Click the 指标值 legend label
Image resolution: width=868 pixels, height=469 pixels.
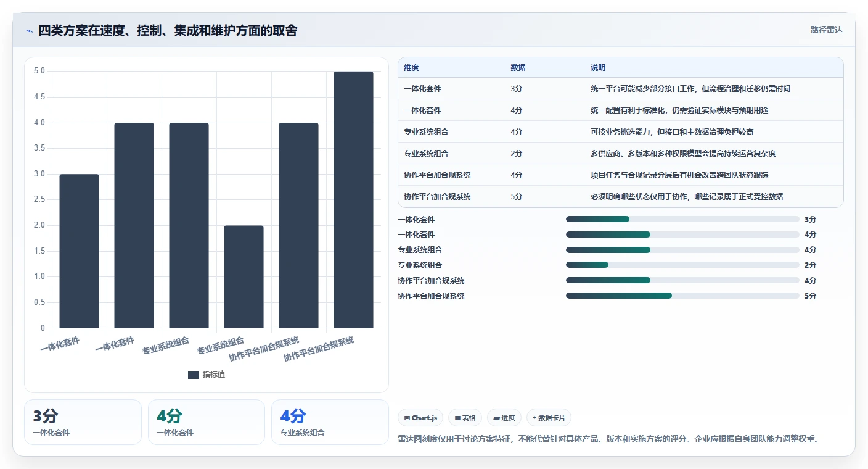(214, 375)
